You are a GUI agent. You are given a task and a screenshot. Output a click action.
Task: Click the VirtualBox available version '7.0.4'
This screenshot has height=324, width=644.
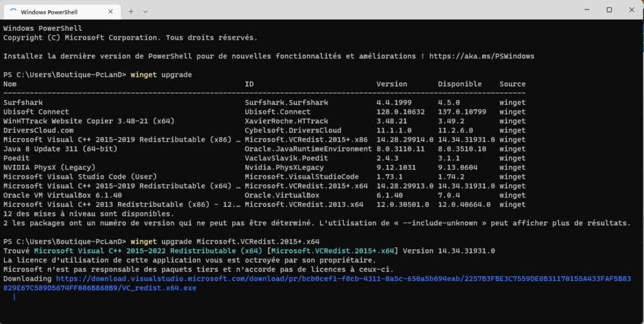(x=448, y=196)
